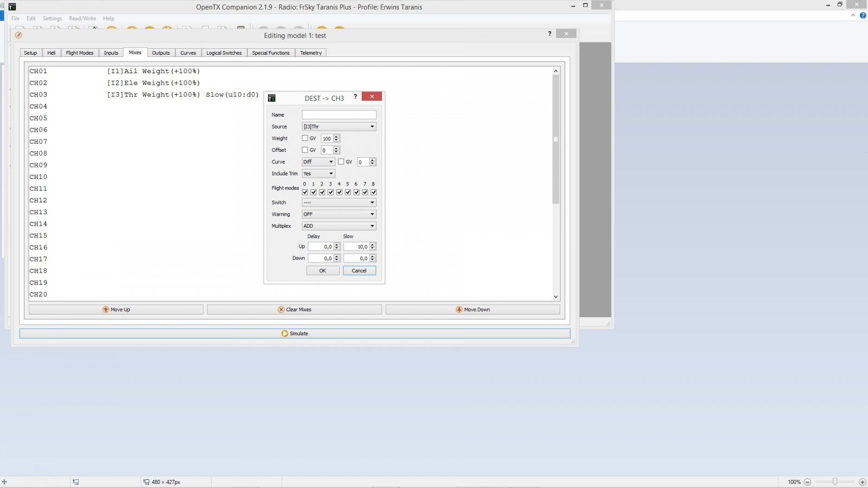This screenshot has height=488, width=868.
Task: Decrease Offset value with its down arrow
Action: (x=336, y=152)
